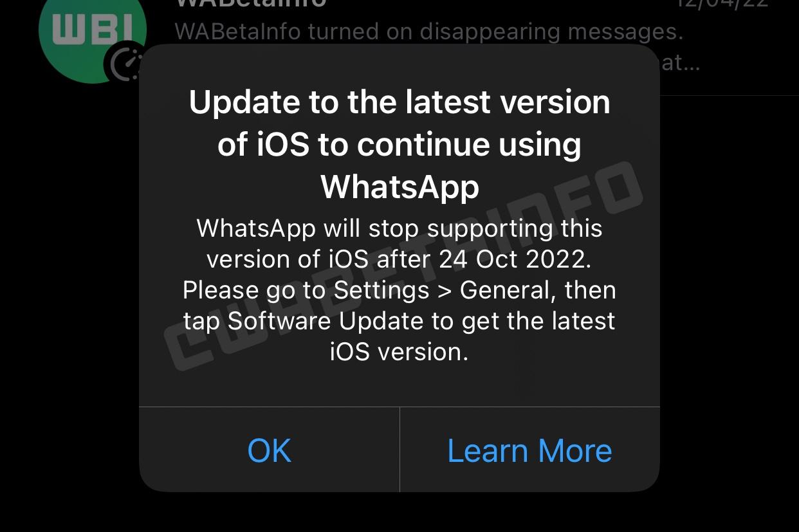Tap the 'turned on disappearing messages' preview
The width and height of the screenshot is (799, 532).
428,32
